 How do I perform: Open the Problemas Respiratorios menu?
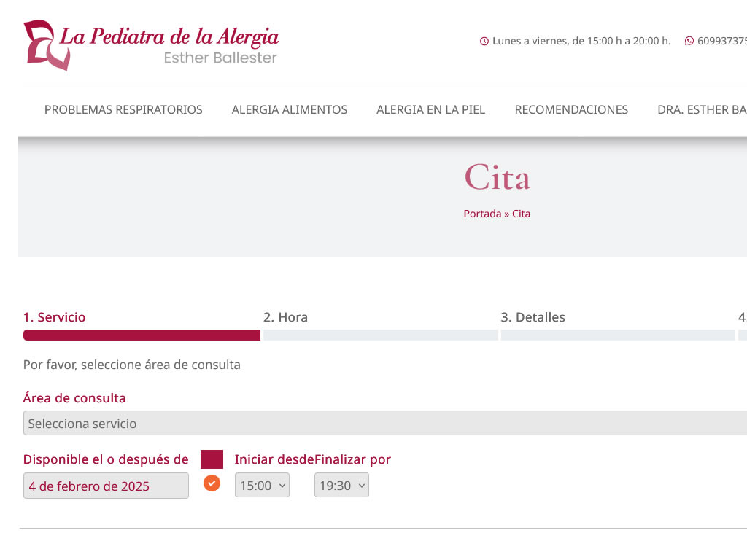tap(123, 110)
